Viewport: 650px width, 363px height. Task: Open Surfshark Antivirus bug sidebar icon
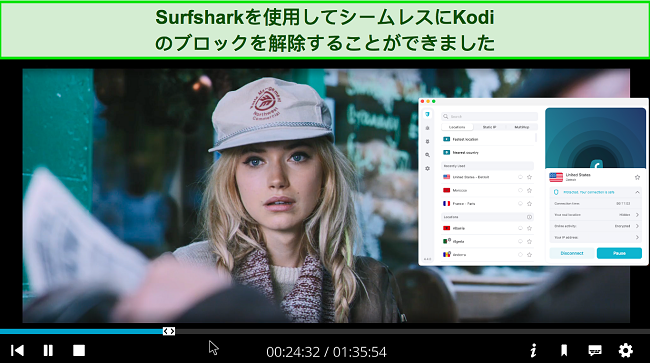tap(427, 141)
